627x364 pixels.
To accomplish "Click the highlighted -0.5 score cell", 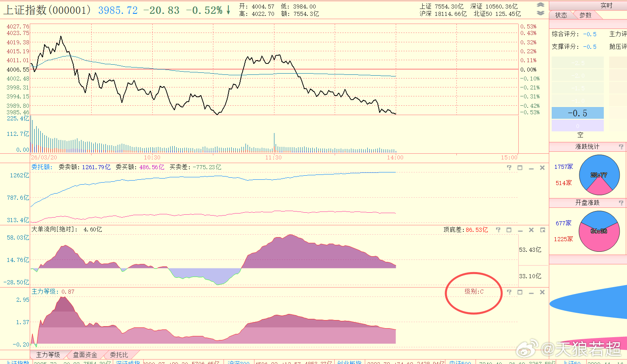I will point(577,113).
